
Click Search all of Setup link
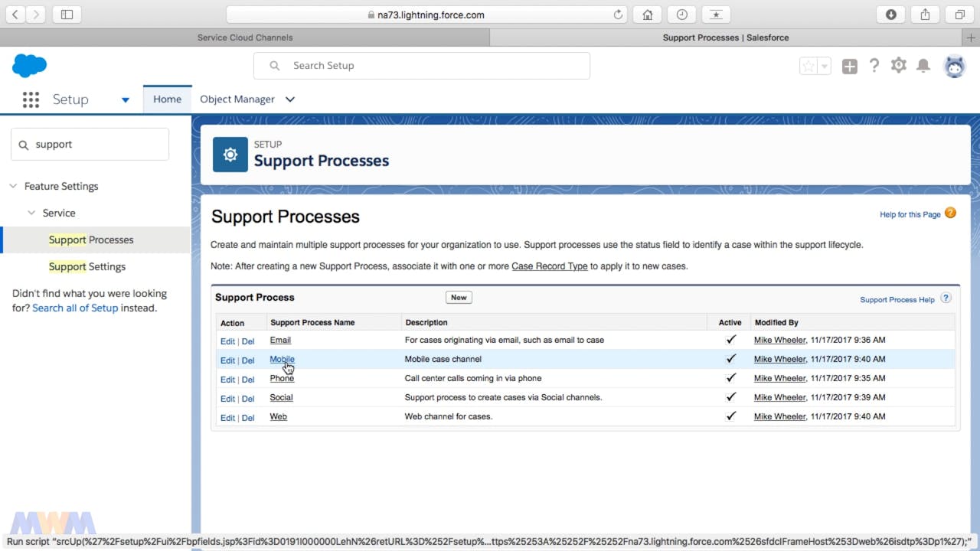[75, 308]
